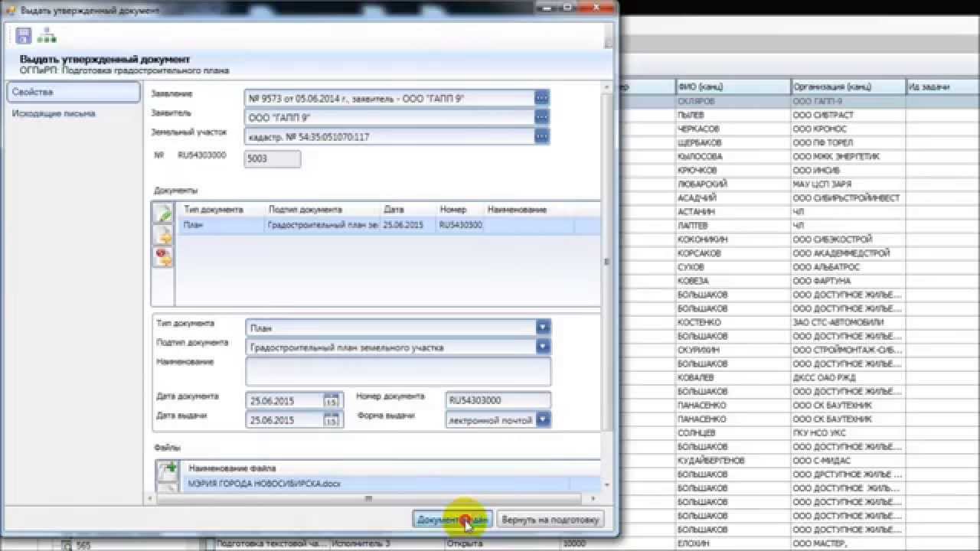The width and height of the screenshot is (980, 551).
Task: Select the АСАДЧИЙ cell in background table
Action: pyautogui.click(x=733, y=197)
